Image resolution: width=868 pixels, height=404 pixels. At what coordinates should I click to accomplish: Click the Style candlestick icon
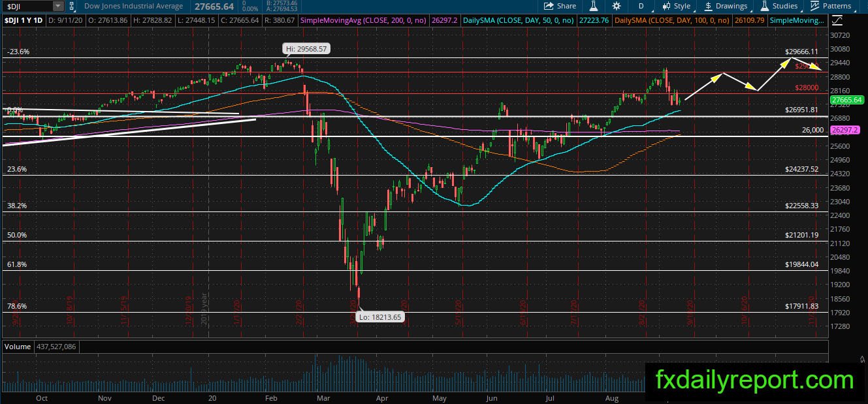[667, 6]
